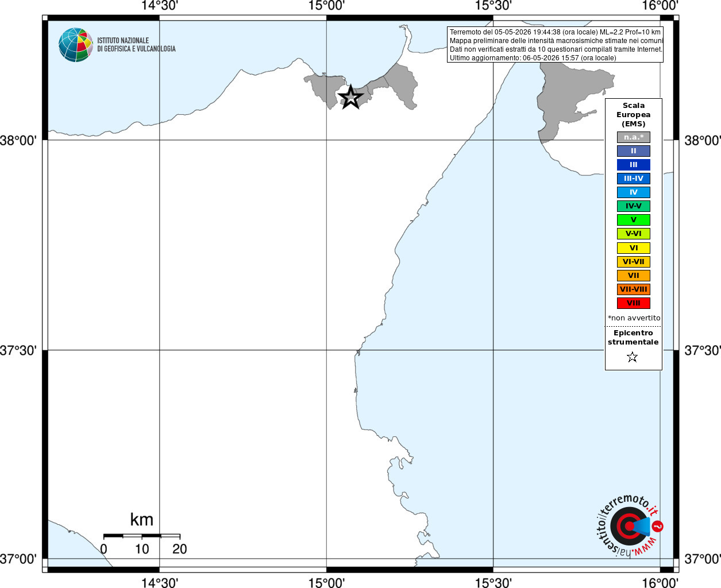Select the gray n.a.* legend swatch
Viewport: 721px width, 588px height.
click(x=634, y=137)
